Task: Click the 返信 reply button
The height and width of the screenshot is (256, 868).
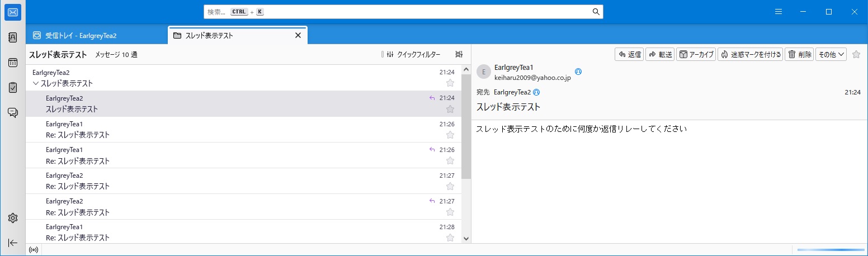Action: [629, 54]
